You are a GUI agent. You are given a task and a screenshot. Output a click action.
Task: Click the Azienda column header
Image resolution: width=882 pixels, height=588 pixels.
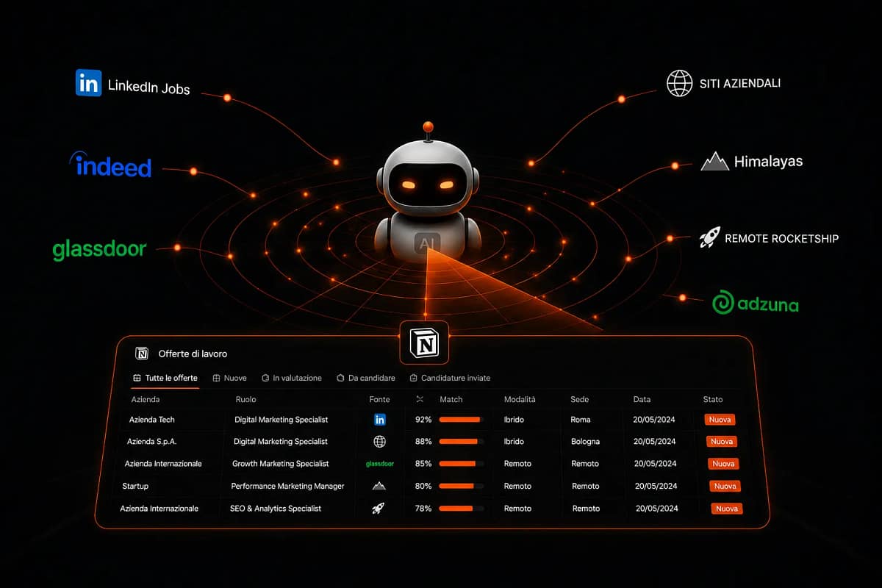[146, 399]
